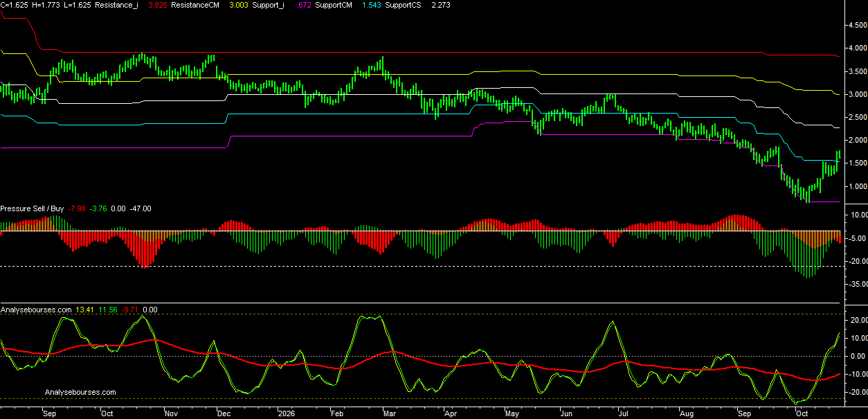Click the 1.500 price axis label
868x419 pixels.
[x=857, y=163]
